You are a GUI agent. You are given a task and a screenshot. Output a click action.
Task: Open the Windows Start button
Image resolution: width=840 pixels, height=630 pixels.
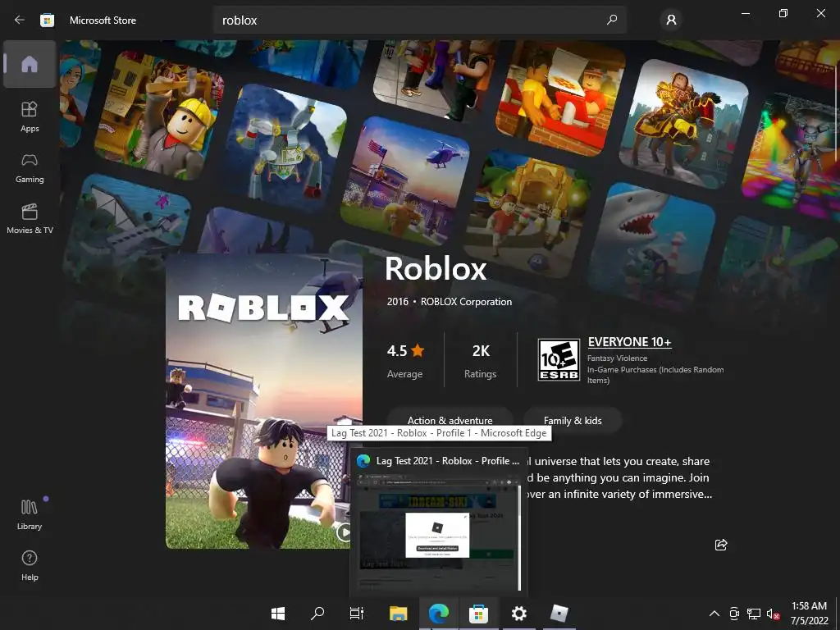click(x=278, y=614)
